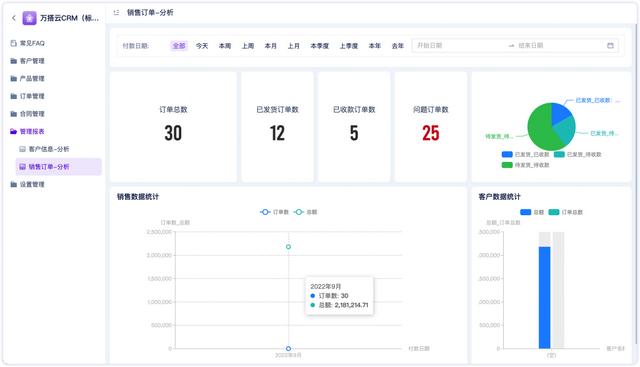Toggle the 订单总数 series in the bar chart legend
Viewport: 640px width, 367px height.
566,212
